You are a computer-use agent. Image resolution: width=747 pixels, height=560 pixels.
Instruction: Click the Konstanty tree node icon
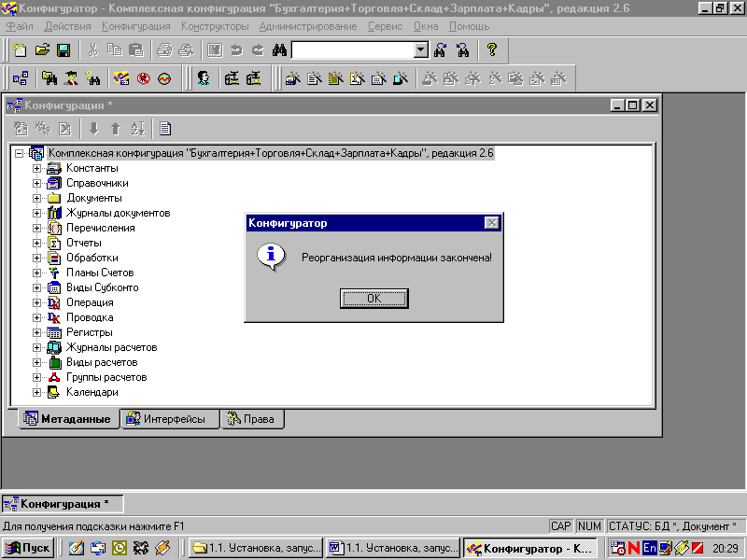click(x=54, y=168)
